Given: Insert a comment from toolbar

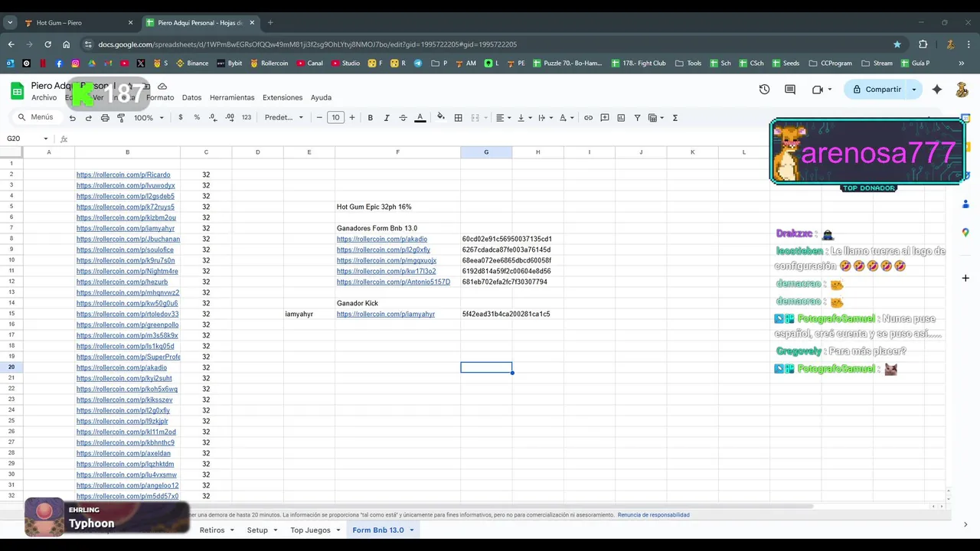Looking at the screenshot, I should (x=605, y=118).
